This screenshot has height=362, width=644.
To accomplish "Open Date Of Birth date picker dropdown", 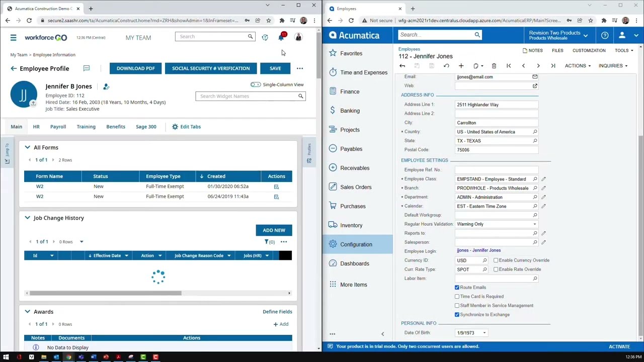I will click(485, 333).
